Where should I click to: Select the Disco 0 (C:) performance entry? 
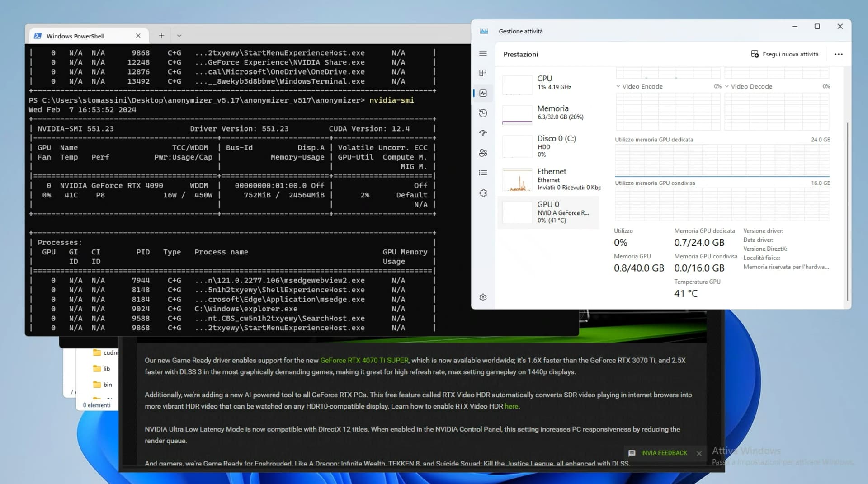click(549, 146)
